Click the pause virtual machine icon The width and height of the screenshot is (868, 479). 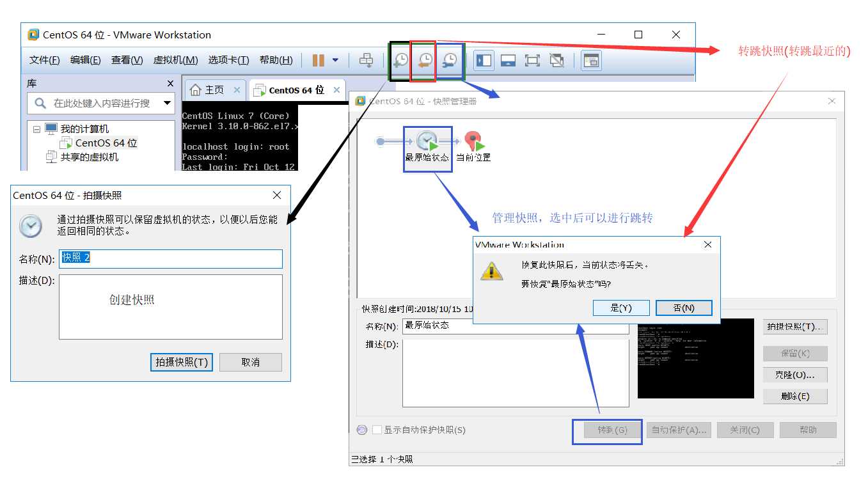(x=318, y=60)
